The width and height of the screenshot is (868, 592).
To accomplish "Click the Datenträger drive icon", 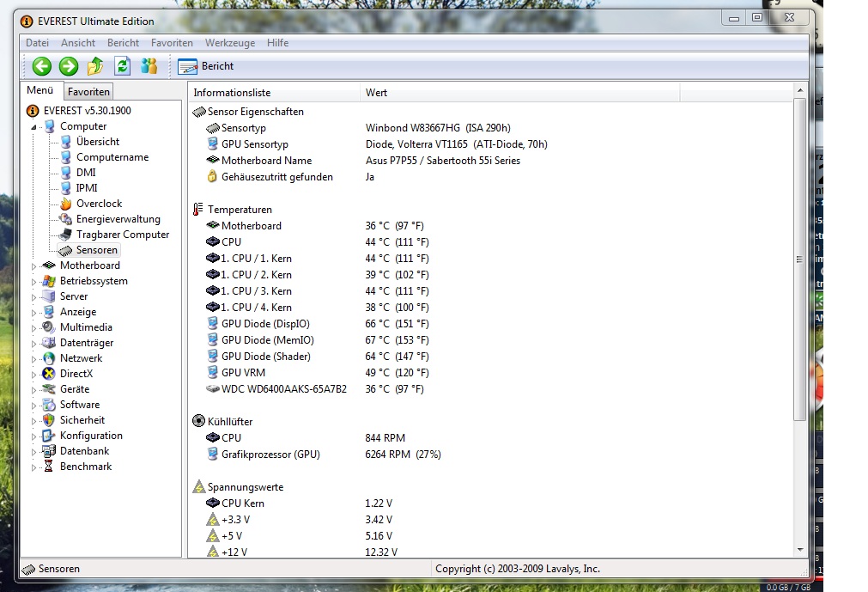I will 49,343.
